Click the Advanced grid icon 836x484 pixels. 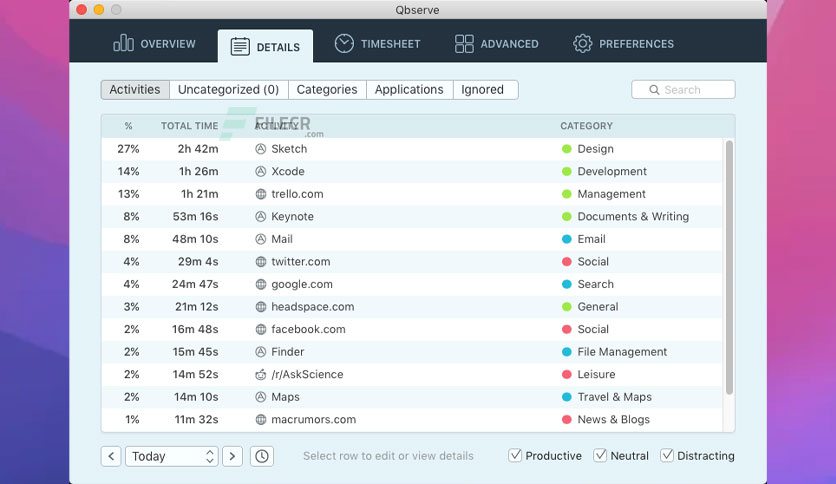click(x=464, y=44)
